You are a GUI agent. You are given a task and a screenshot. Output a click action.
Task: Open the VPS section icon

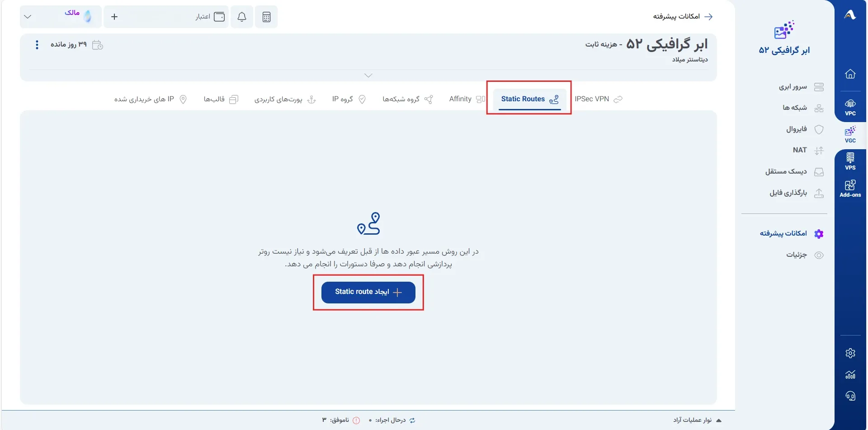(x=850, y=162)
